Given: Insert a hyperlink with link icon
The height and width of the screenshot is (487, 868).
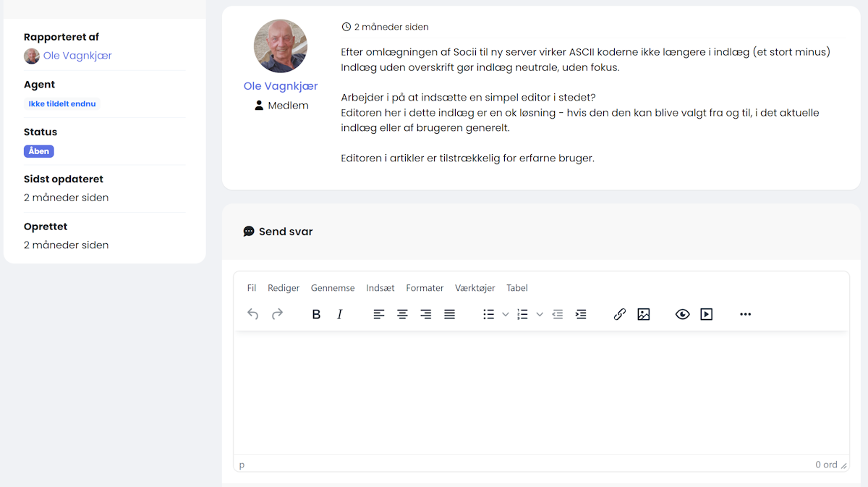Looking at the screenshot, I should (x=620, y=314).
